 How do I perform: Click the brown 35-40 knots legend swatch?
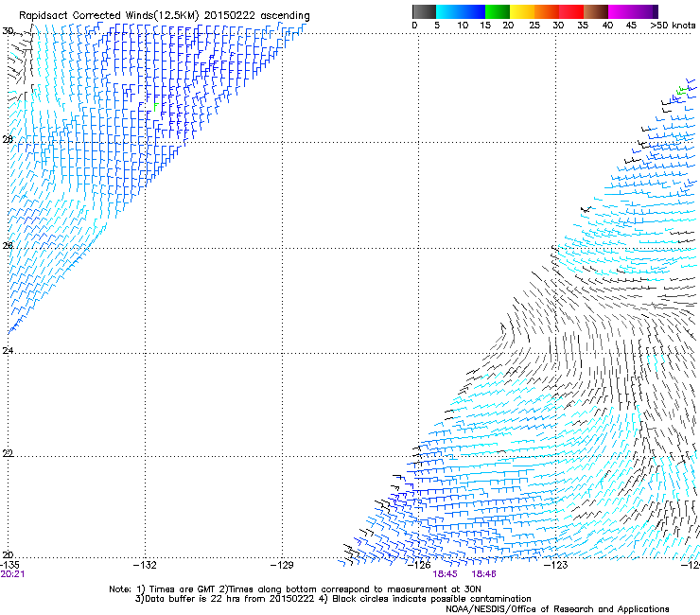596,11
